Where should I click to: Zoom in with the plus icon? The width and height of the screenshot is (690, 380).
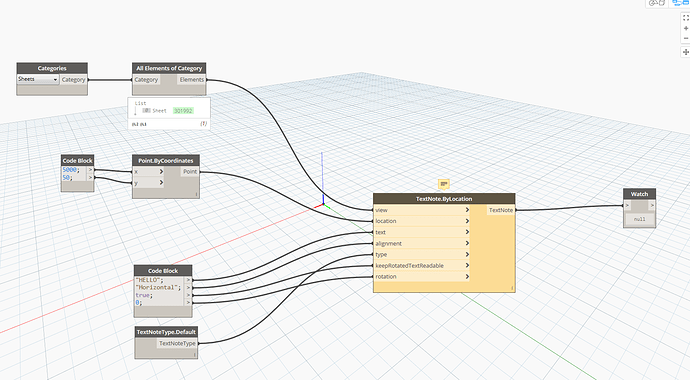point(686,28)
